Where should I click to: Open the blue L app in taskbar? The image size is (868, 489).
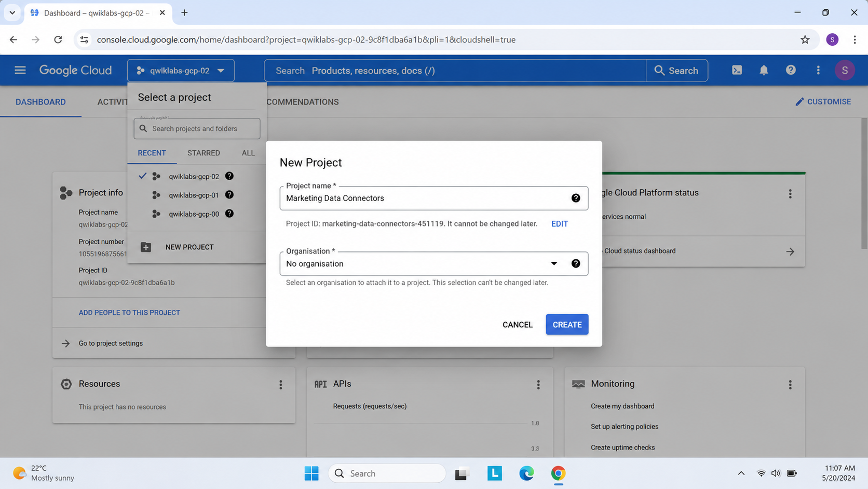coord(495,473)
